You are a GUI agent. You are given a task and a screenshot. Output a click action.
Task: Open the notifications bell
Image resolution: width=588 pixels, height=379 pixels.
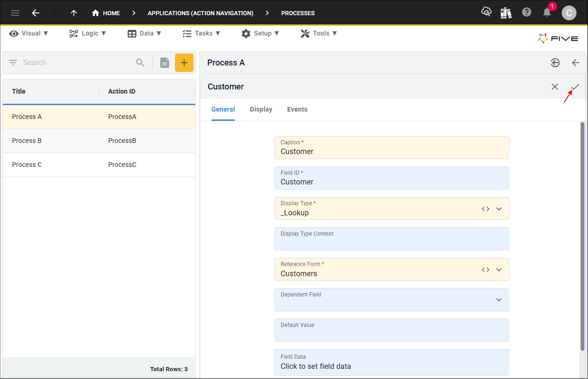pos(547,12)
